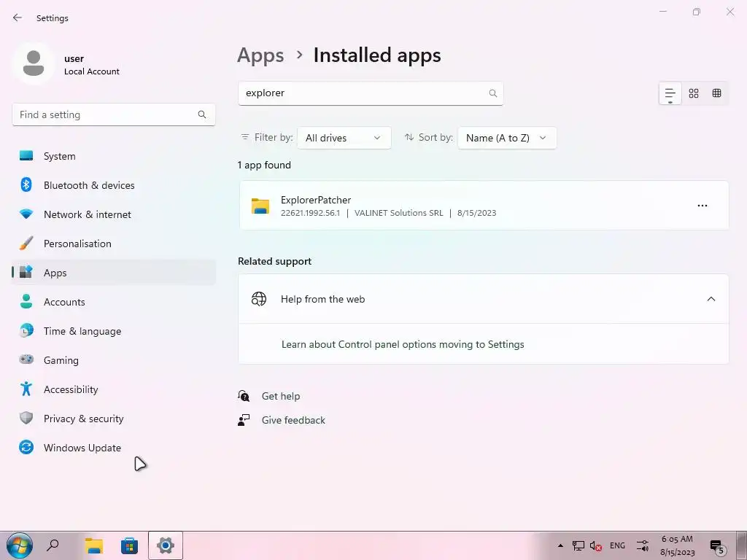The height and width of the screenshot is (560, 747).
Task: Open the clock showing 6:05 AM
Action: [677, 545]
